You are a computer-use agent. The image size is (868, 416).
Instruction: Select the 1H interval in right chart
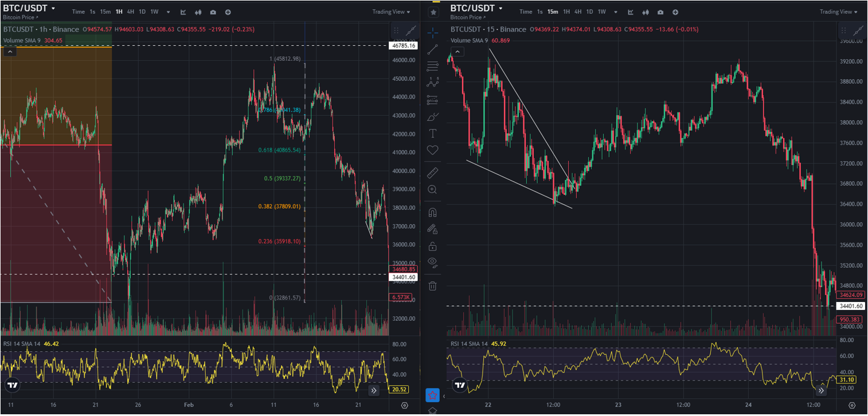(x=566, y=11)
